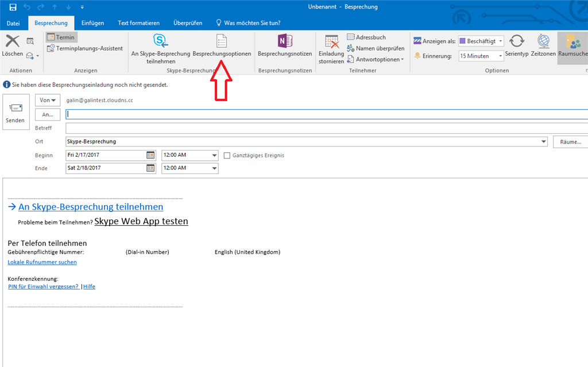Show the Termin view
Image resolution: width=588 pixels, height=367 pixels.
60,37
